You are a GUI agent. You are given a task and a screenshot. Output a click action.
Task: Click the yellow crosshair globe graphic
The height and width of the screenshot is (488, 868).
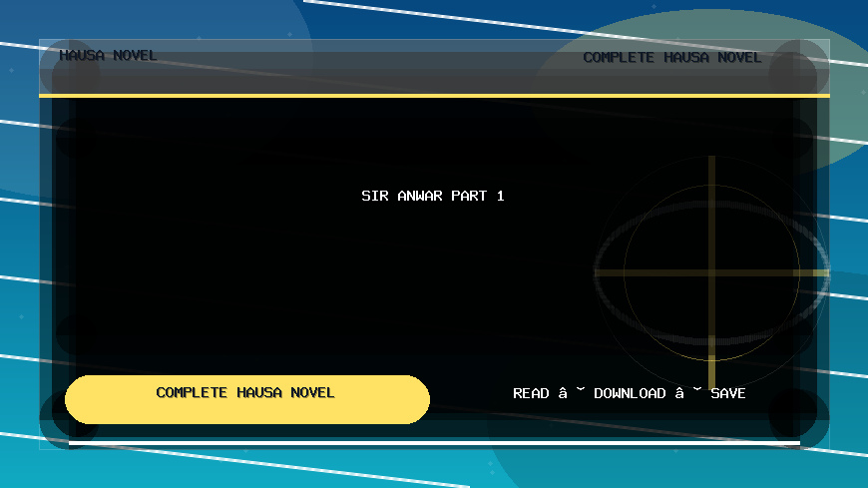coord(712,272)
